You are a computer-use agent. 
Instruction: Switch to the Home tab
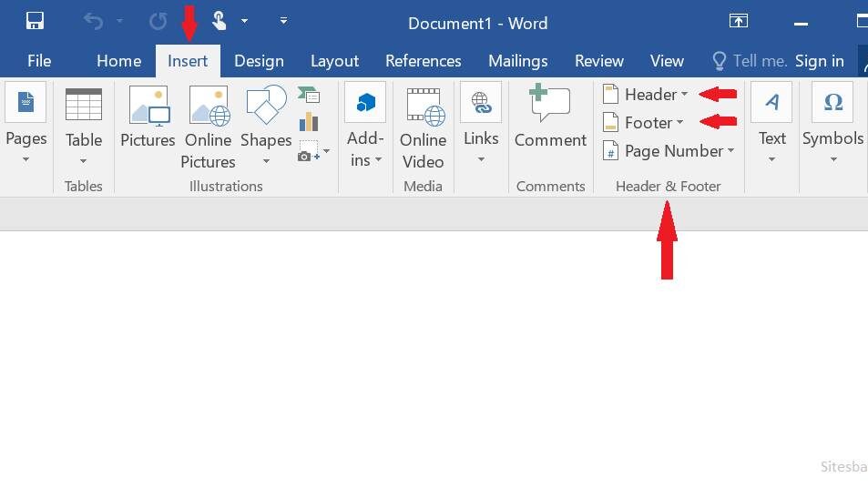click(119, 61)
